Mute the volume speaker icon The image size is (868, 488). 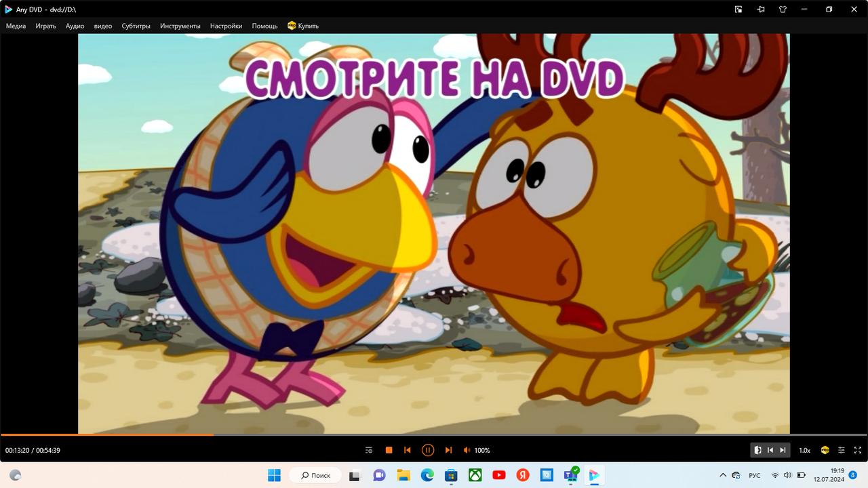click(x=467, y=450)
